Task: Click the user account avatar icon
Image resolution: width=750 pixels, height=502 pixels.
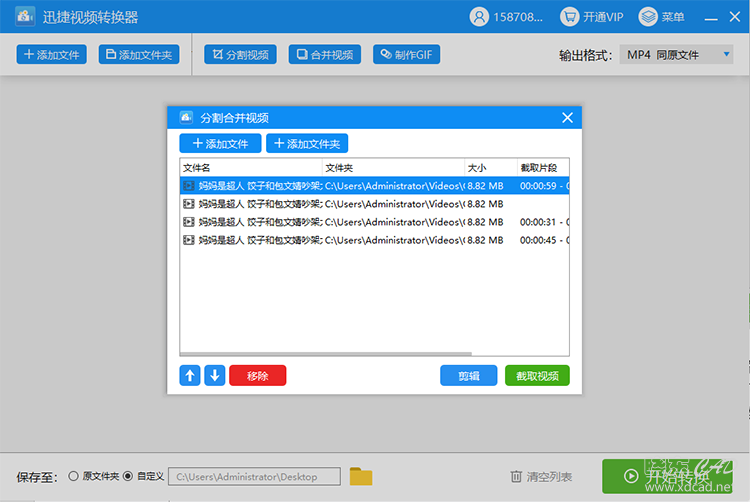Action: [479, 17]
